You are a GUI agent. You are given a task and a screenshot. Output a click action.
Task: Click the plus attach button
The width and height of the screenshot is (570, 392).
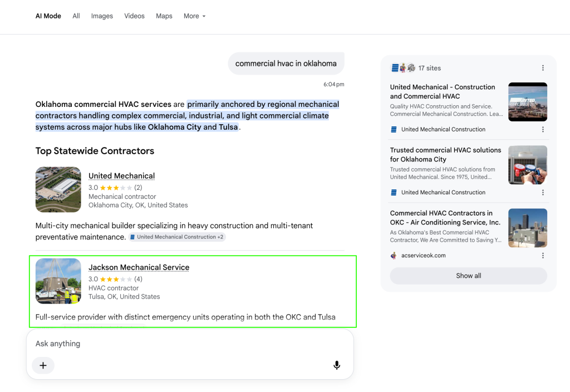coord(43,365)
